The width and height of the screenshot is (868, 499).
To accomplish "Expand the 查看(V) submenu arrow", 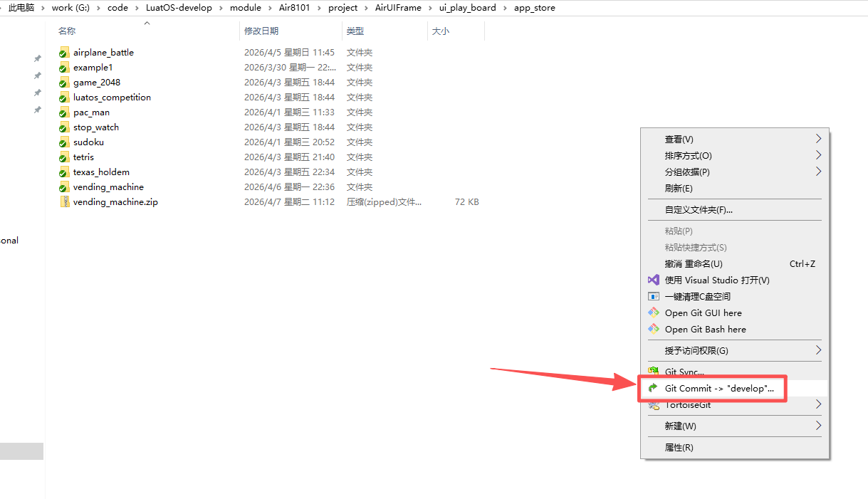I will 818,139.
